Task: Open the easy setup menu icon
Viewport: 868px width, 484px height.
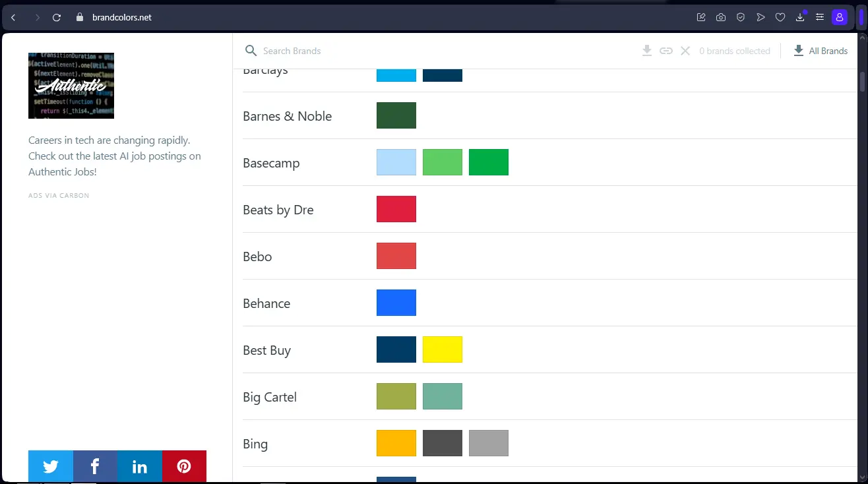Action: pyautogui.click(x=819, y=18)
